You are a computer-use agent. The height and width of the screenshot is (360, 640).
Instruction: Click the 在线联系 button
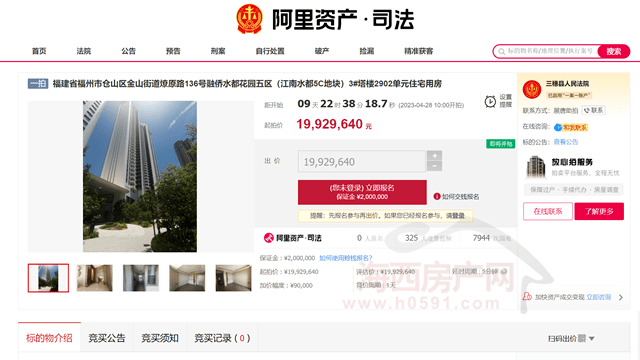pyautogui.click(x=548, y=211)
